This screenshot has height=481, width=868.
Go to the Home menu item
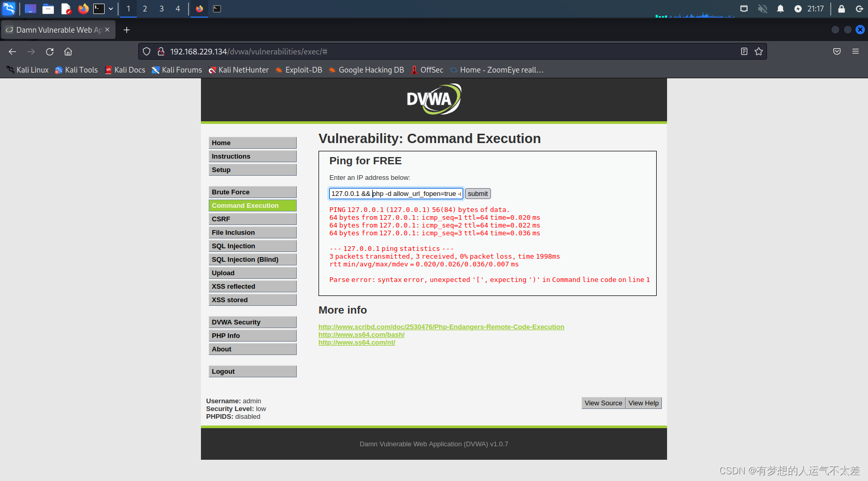point(253,143)
